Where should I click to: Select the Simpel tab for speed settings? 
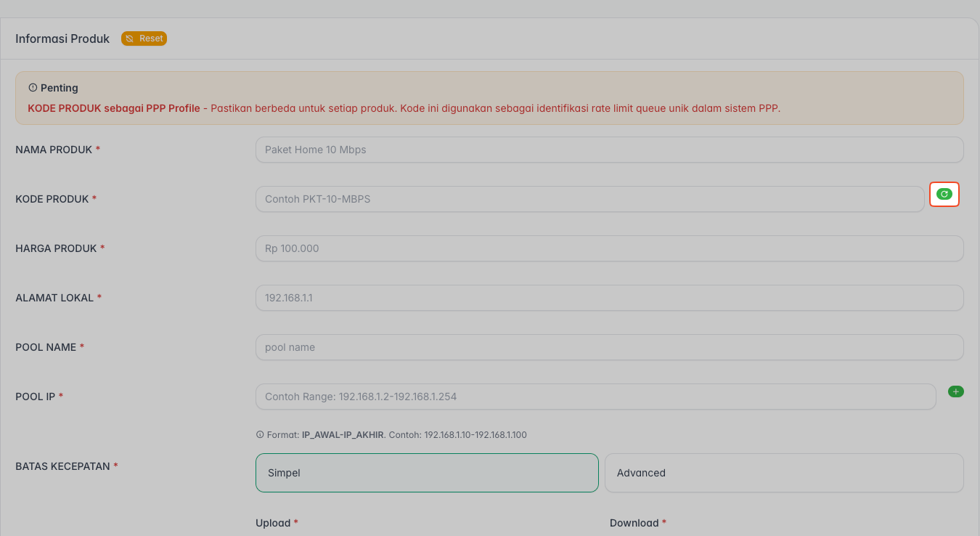[427, 472]
